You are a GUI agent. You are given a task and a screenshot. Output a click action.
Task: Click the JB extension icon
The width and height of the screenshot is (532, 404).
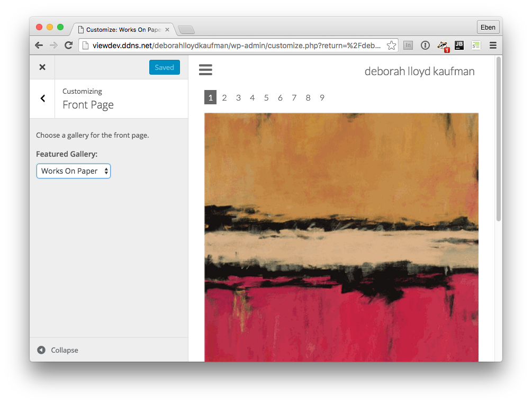pos(459,46)
